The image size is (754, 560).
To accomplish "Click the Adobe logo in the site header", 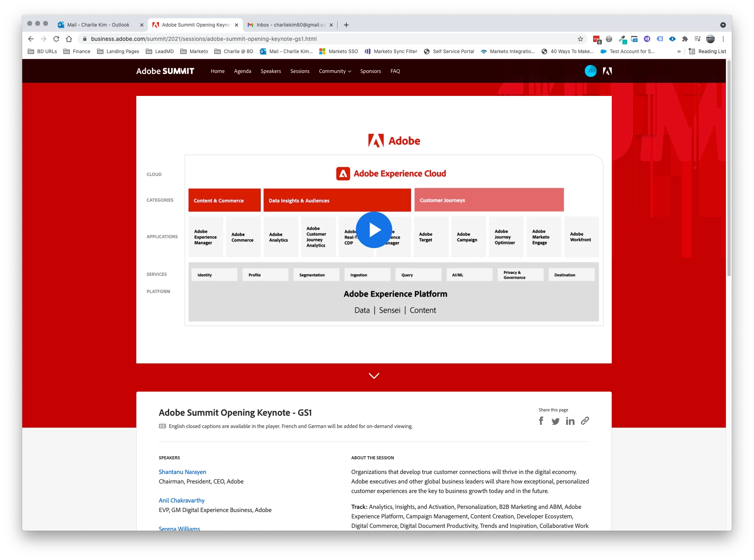I will pyautogui.click(x=607, y=71).
